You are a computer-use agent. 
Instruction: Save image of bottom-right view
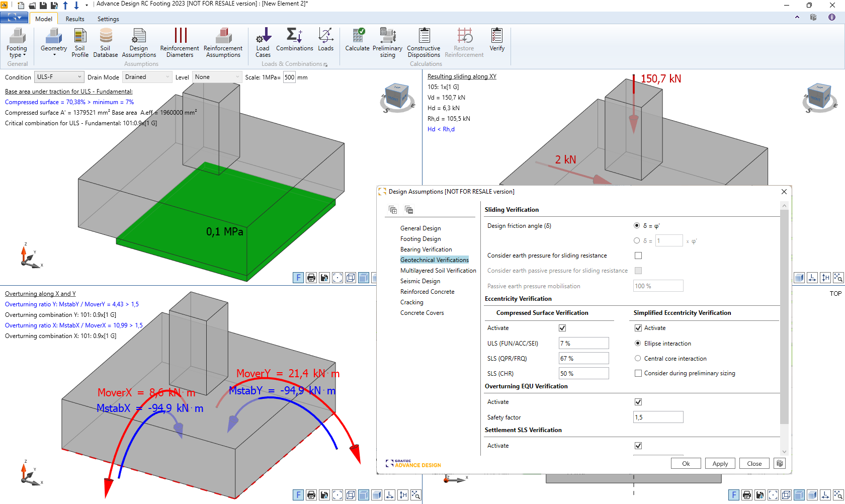[760, 495]
